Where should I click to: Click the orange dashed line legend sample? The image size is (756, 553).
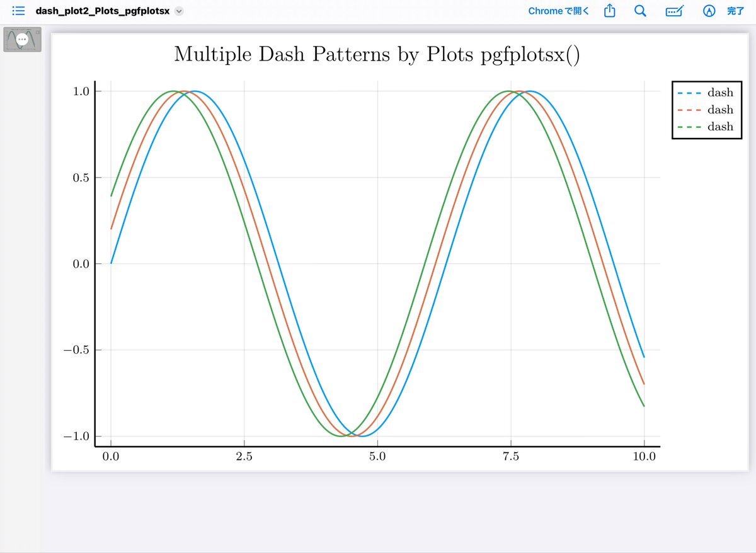click(x=689, y=110)
